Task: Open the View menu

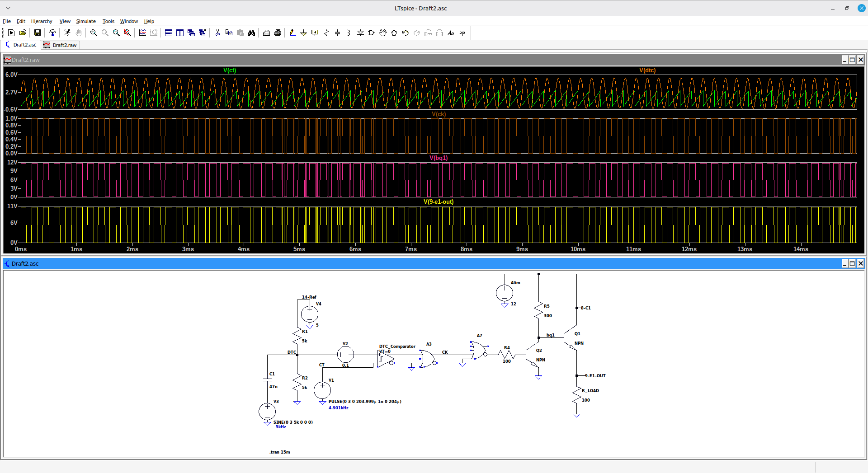Action: pos(65,21)
